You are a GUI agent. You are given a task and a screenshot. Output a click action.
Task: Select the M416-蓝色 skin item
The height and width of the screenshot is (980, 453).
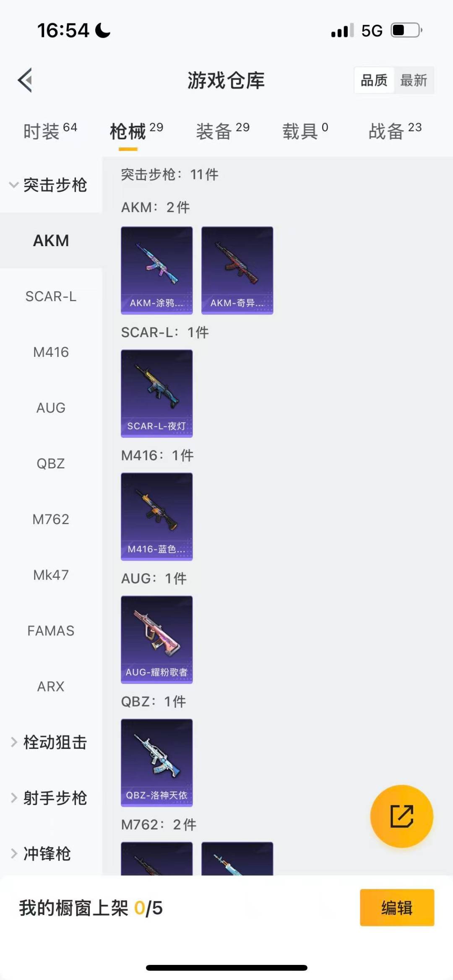point(157,516)
